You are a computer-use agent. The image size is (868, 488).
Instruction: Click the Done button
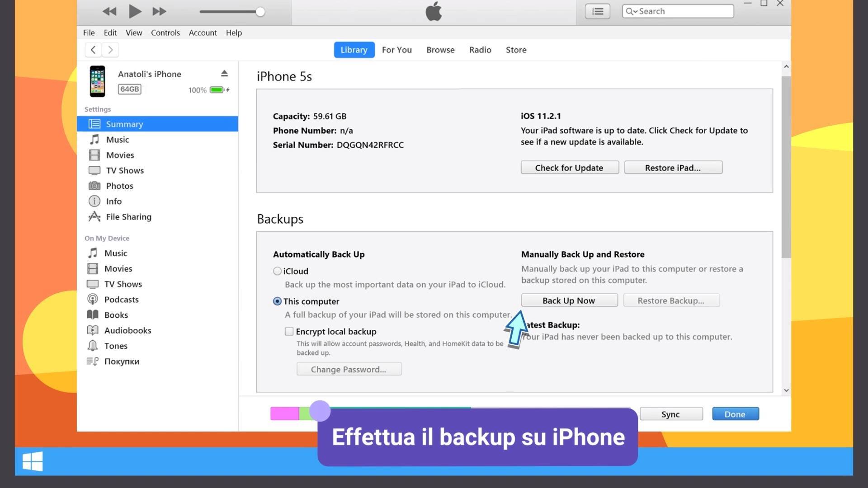[x=735, y=414]
